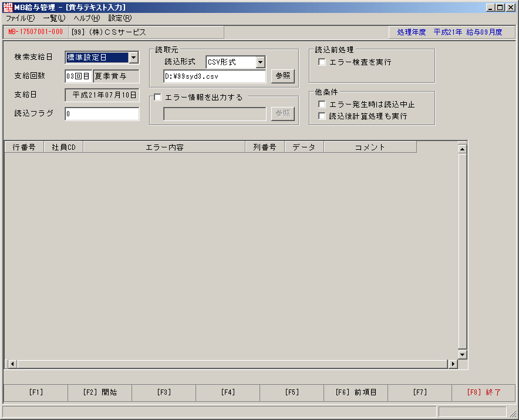
Task: Click the horizontal scrollbar right arrow
Action: (453, 364)
